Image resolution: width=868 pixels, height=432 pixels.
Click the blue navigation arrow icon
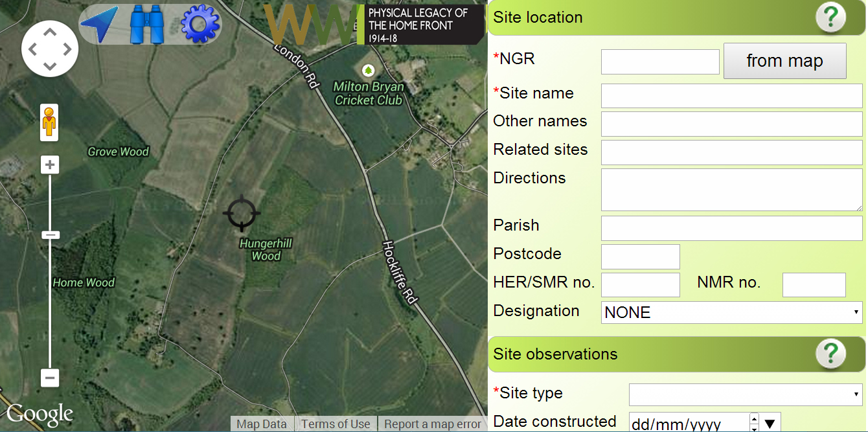click(99, 24)
